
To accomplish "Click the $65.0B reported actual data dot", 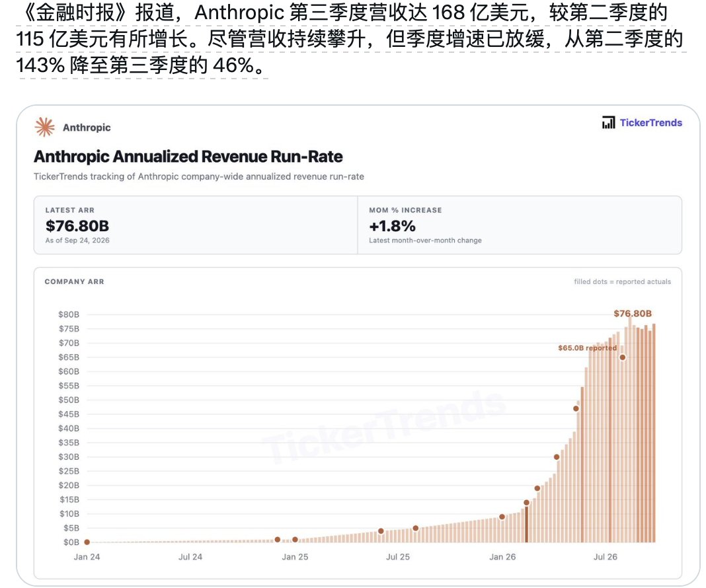I will click(x=622, y=357).
